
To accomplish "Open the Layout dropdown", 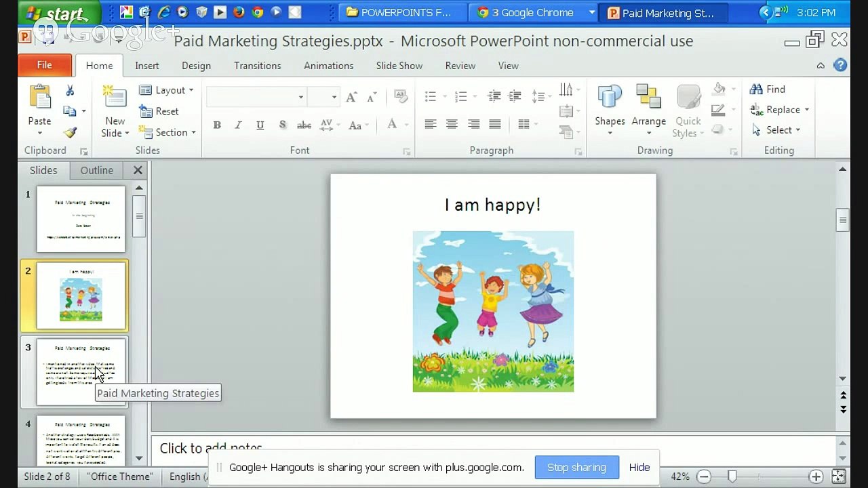I will coord(167,89).
